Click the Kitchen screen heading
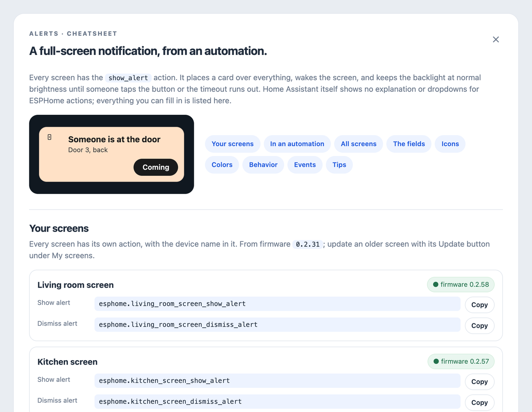This screenshot has height=412, width=532. (x=67, y=362)
